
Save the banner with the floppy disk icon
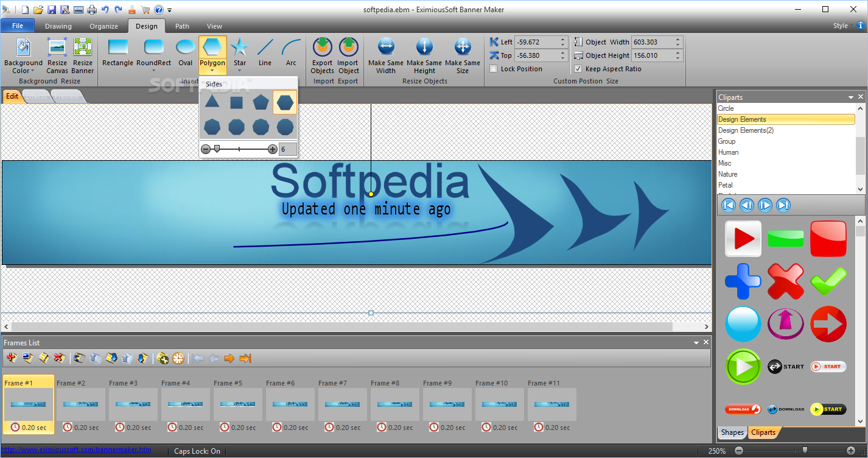52,10
